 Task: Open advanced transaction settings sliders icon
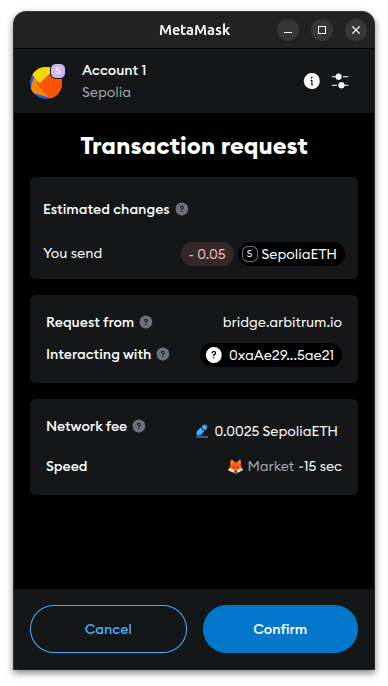coord(340,81)
